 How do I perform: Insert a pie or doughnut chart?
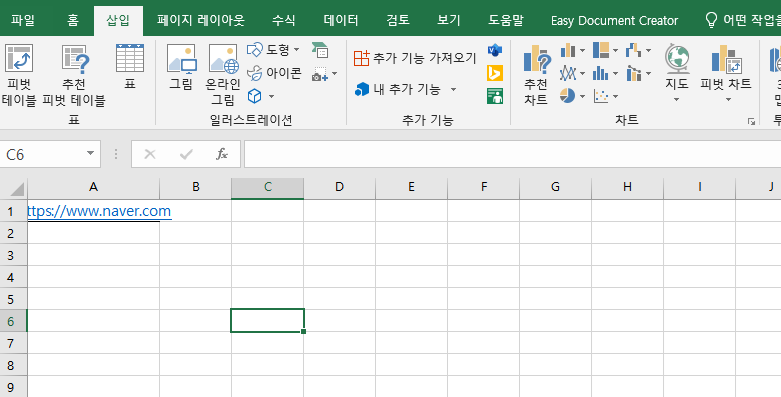[568, 96]
